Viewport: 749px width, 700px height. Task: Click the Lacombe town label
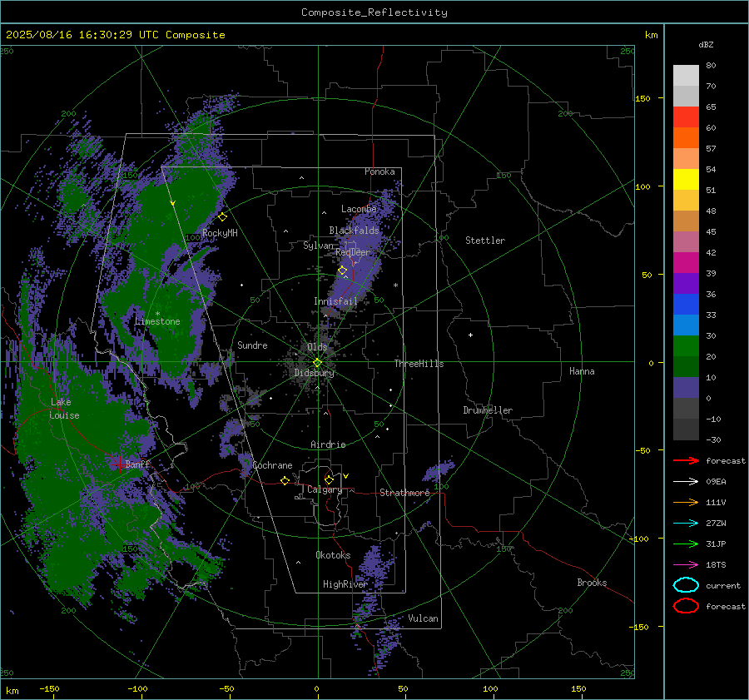[x=359, y=209]
